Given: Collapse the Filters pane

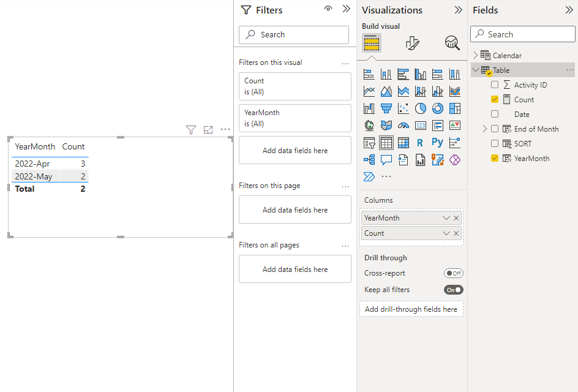Looking at the screenshot, I should point(346,9).
